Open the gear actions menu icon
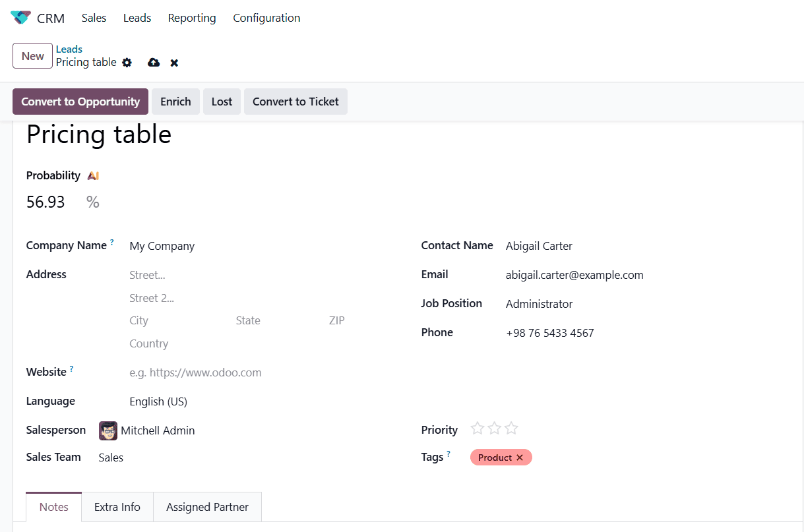This screenshot has height=532, width=804. [x=127, y=63]
